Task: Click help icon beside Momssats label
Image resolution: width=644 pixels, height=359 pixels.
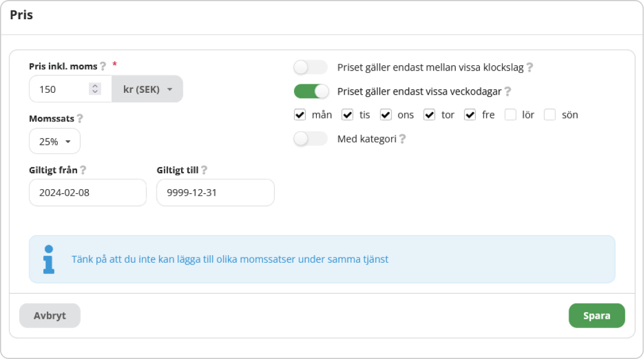Action: (79, 118)
